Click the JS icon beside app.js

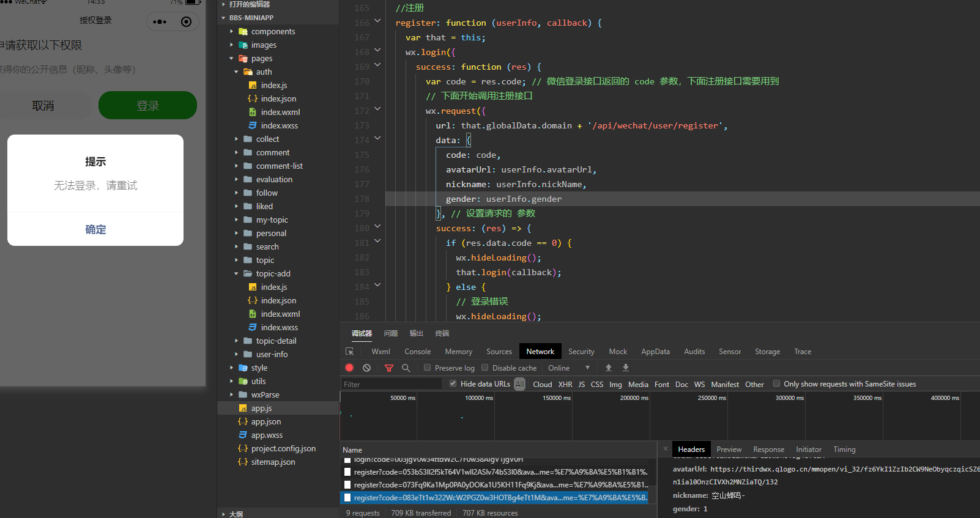pyautogui.click(x=243, y=409)
